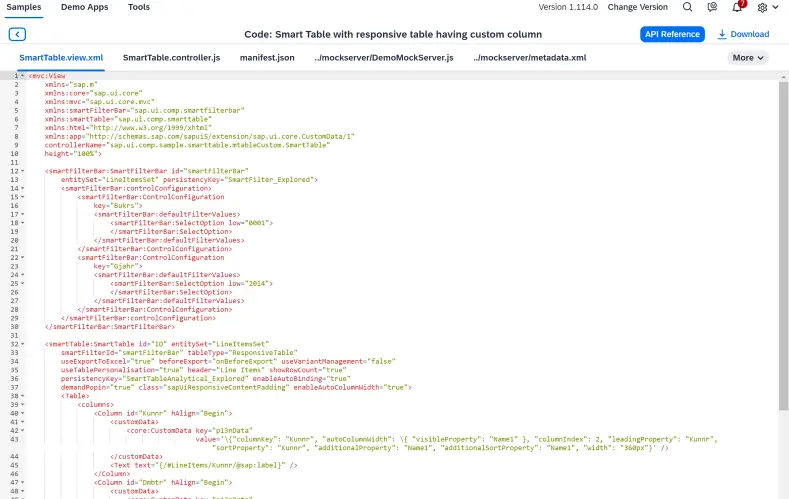Open the Tools tab
The image size is (789, 499).
pyautogui.click(x=139, y=7)
